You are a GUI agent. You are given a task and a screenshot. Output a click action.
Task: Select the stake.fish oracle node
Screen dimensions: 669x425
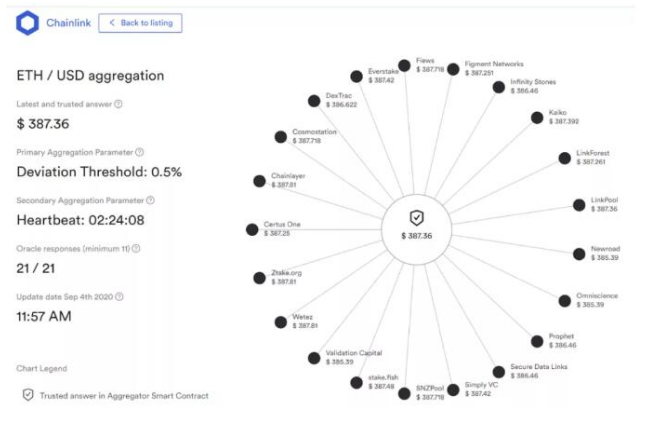coord(357,382)
